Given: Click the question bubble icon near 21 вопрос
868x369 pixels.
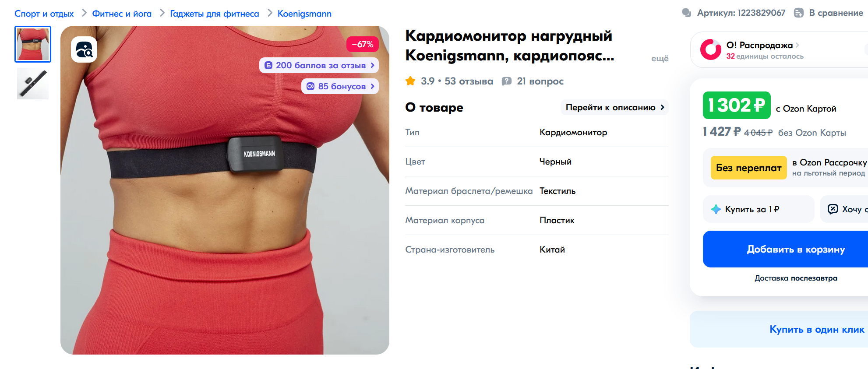Looking at the screenshot, I should [x=507, y=81].
